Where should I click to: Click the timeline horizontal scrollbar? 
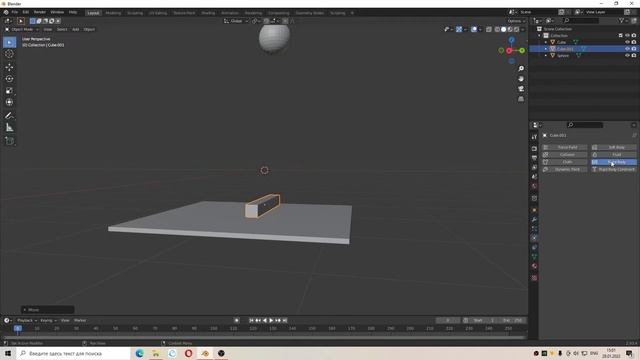coord(263,338)
